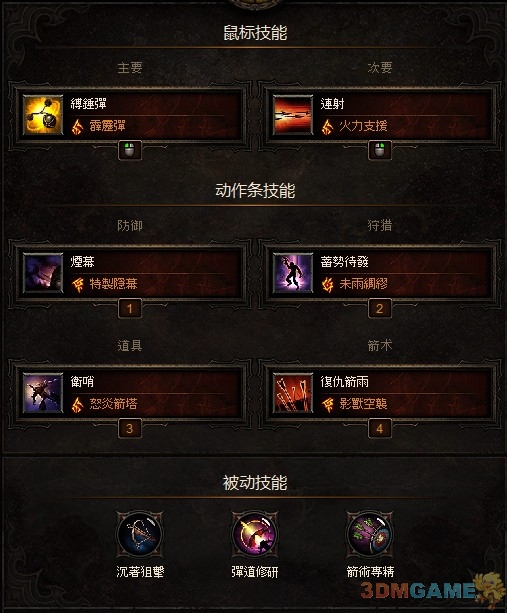Select the 怒炎箭塔 rune label
The width and height of the screenshot is (507, 613).
(x=113, y=403)
